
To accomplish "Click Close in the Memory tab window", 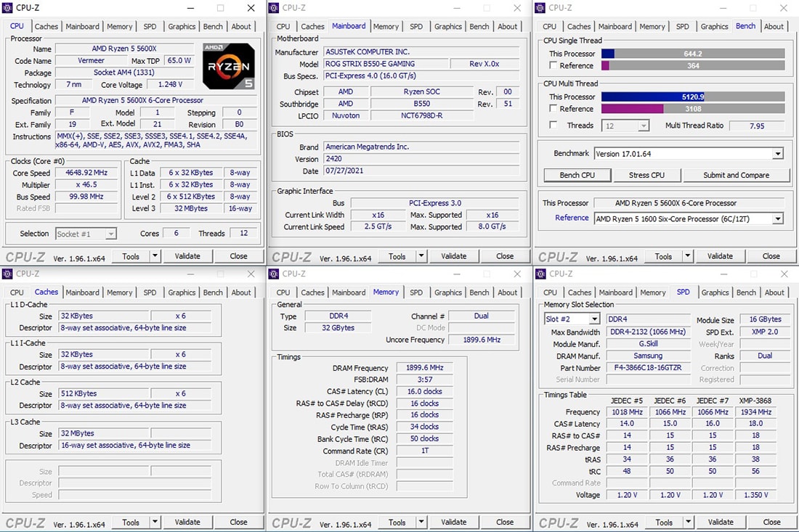I will [505, 522].
